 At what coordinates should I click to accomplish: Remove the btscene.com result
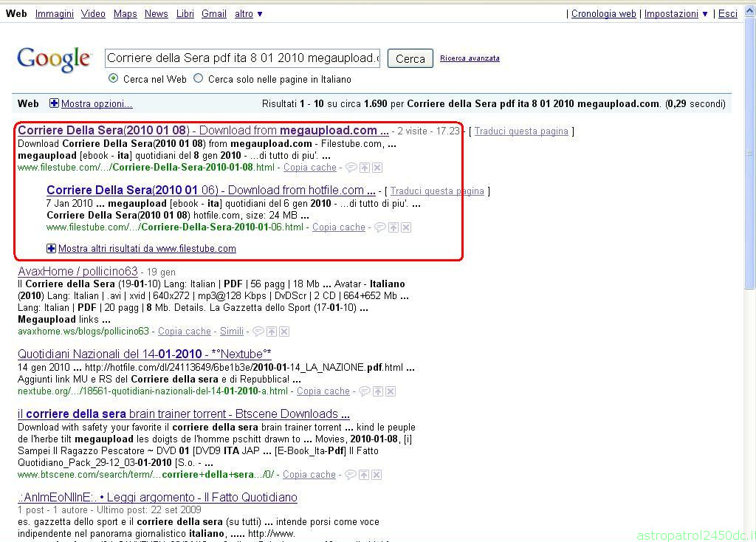377,475
